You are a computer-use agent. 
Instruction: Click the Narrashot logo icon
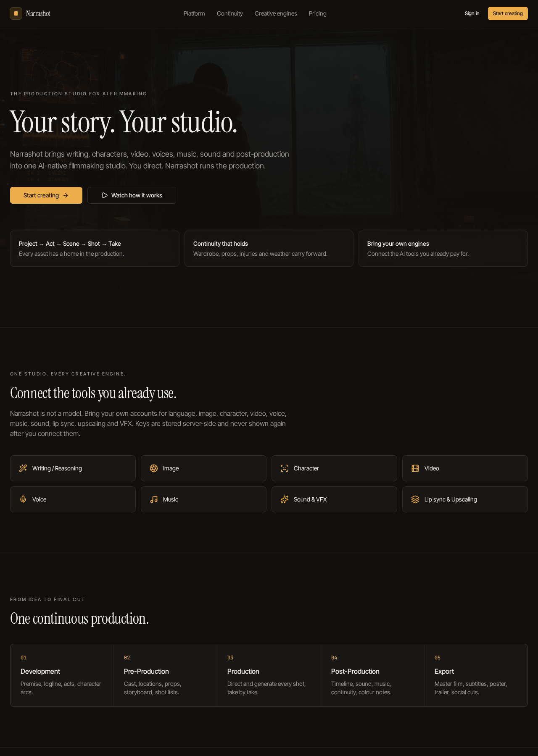pos(16,13)
